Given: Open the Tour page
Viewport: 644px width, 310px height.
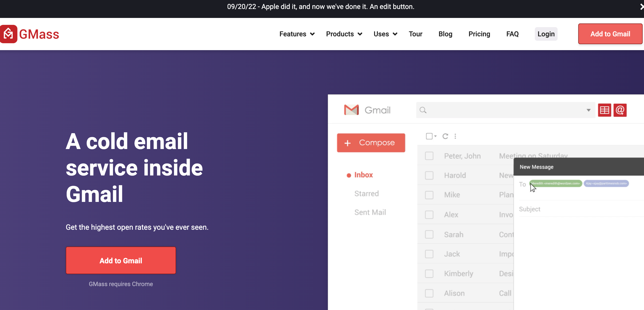Looking at the screenshot, I should point(415,34).
